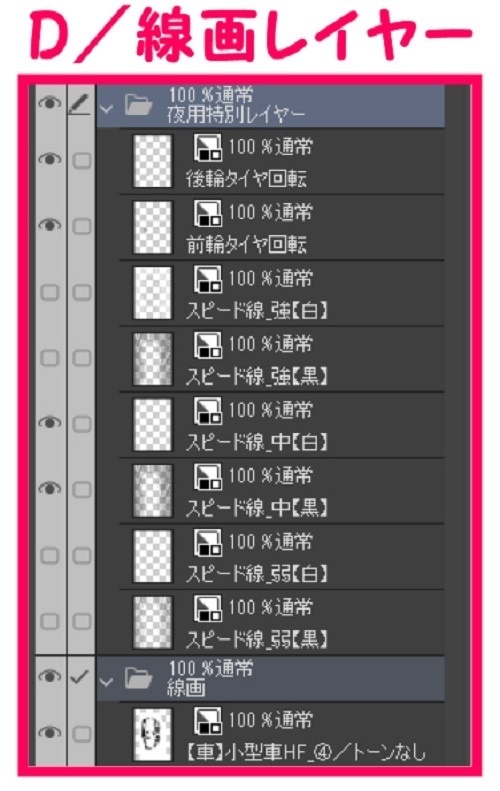Screen dimensions: 500x791
Task: Show the スピード線_弱【黒】 layer
Action: pyautogui.click(x=49, y=622)
